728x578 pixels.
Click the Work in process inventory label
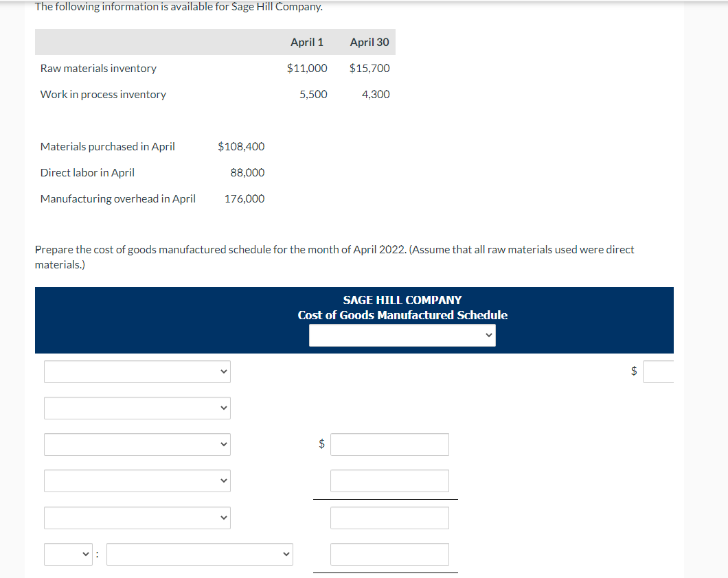point(103,94)
